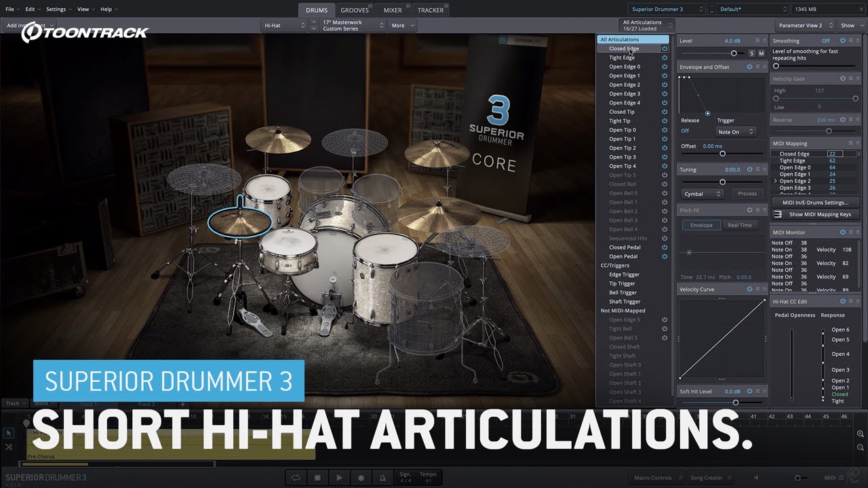Toggle power icon for Closed Tip articulation
868x488 pixels.
[x=665, y=112]
